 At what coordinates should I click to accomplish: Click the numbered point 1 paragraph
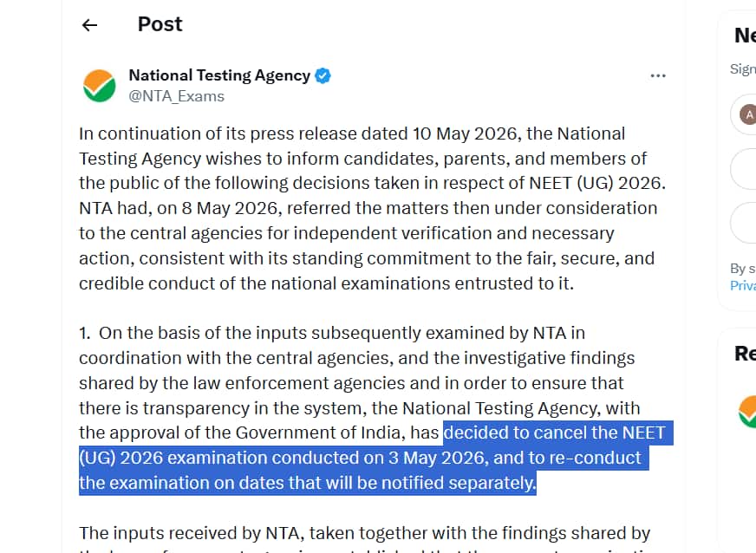(372, 407)
